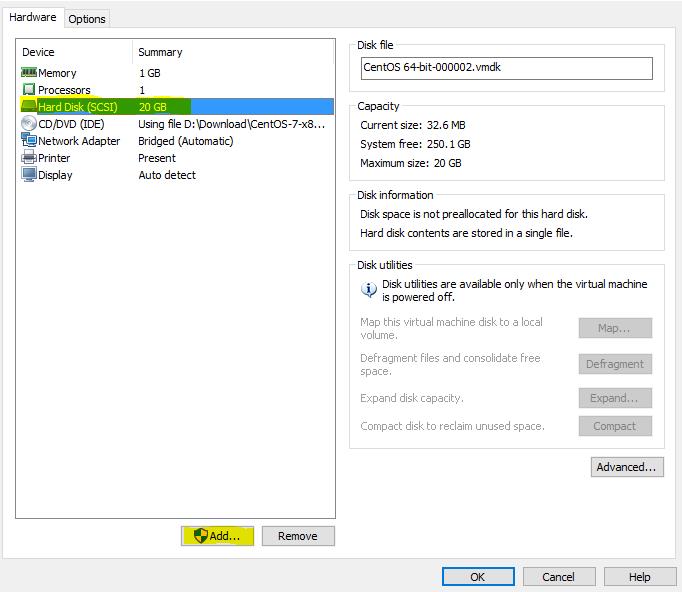Screen dimensions: 682x592
Task: Click the Disk file path field
Action: pyautogui.click(x=506, y=68)
